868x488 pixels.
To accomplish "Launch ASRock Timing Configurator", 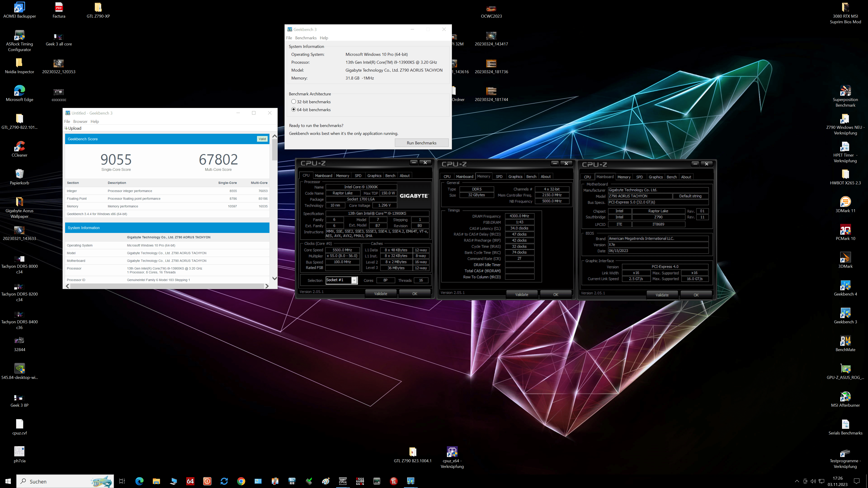I will pyautogui.click(x=19, y=41).
